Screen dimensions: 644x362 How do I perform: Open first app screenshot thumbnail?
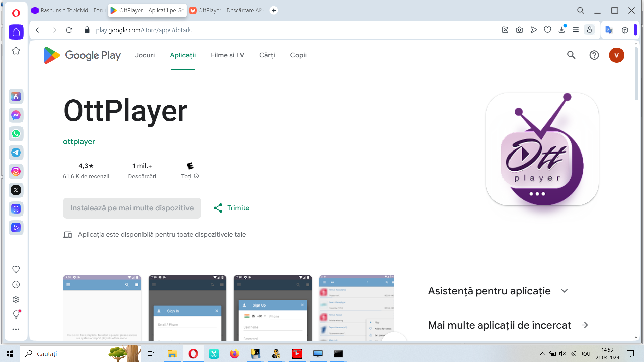(x=102, y=308)
